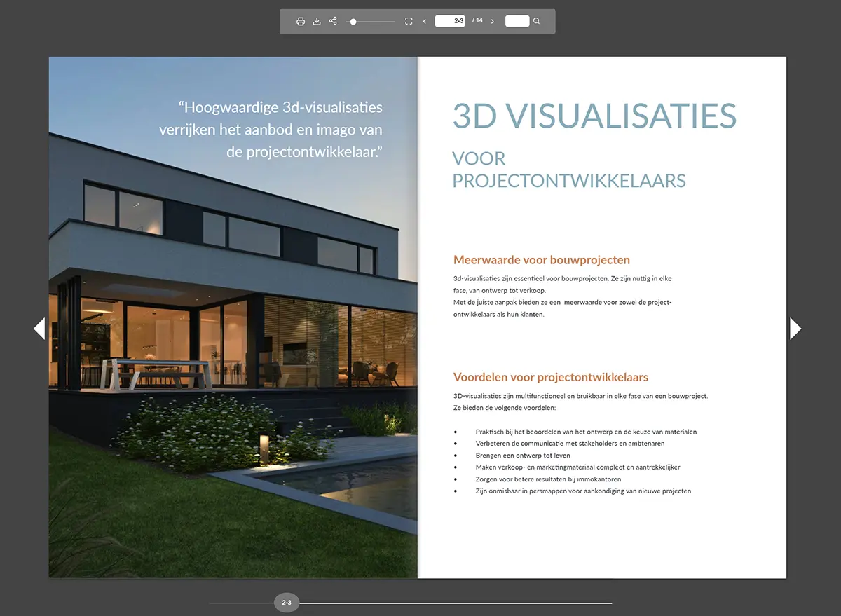The width and height of the screenshot is (841, 616).
Task: Click the bullet about better results at immokantoren
Action: (548, 479)
